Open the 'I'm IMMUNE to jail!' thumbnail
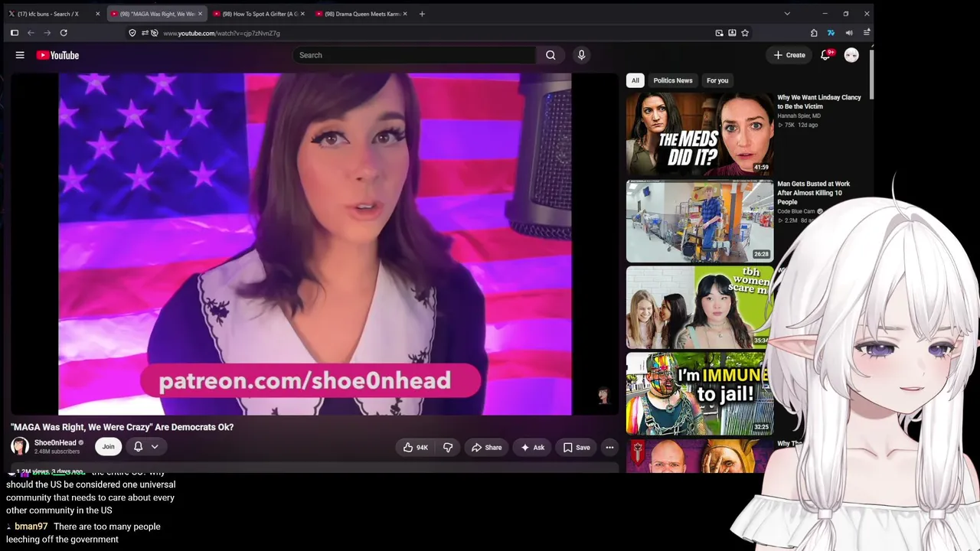980x551 pixels. coord(700,393)
